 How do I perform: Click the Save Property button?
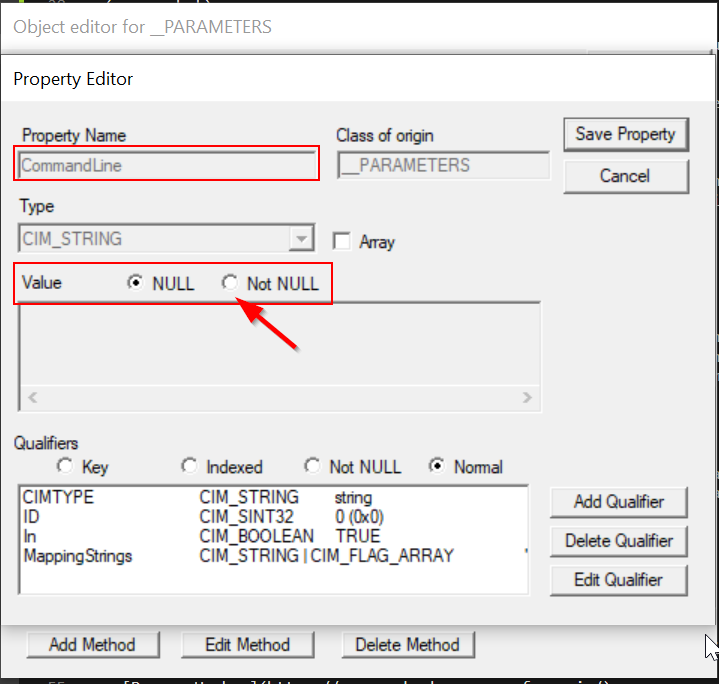click(x=625, y=134)
